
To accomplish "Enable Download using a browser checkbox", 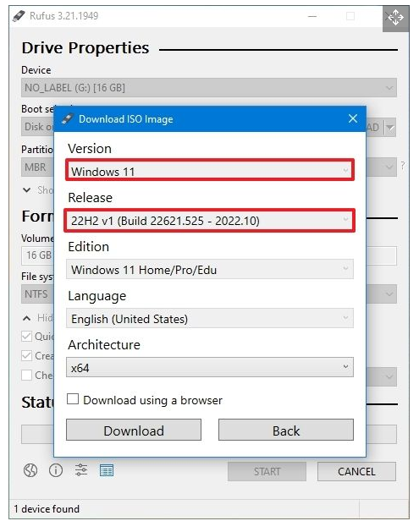I will (x=73, y=399).
